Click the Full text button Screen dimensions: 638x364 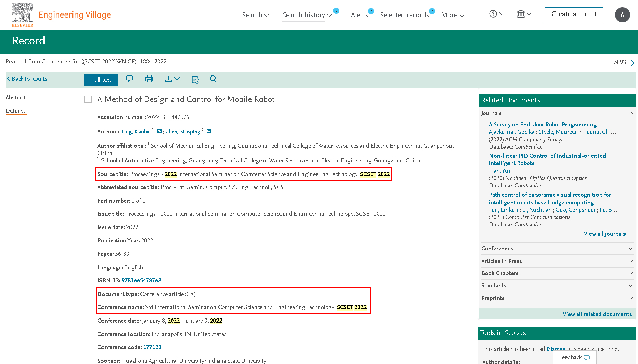pos(101,80)
